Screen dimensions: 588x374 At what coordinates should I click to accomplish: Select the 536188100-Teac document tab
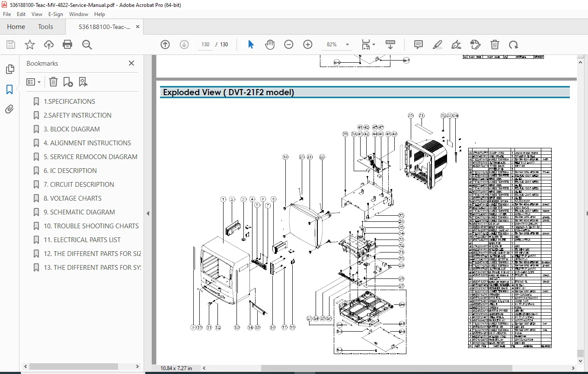pyautogui.click(x=104, y=27)
